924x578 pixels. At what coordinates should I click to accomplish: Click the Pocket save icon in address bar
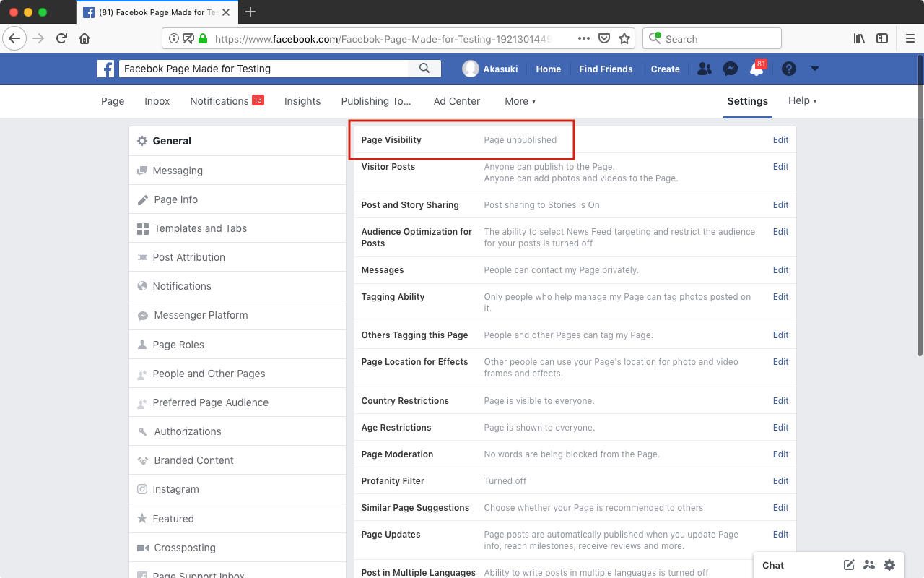[x=604, y=38]
